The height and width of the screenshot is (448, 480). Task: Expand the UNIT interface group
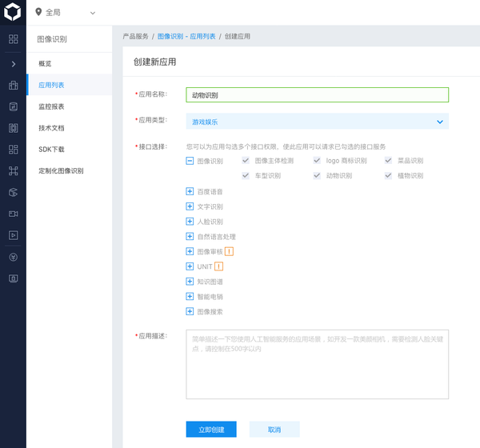(x=190, y=266)
